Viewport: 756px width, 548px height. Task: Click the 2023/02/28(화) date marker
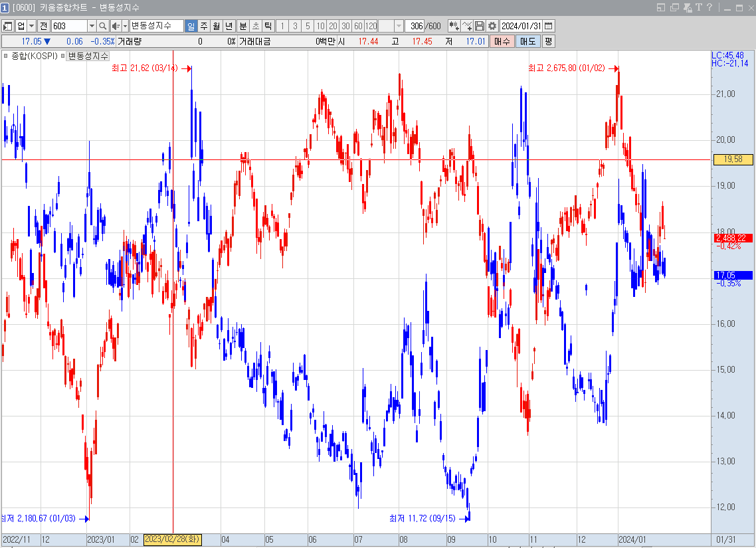(172, 539)
